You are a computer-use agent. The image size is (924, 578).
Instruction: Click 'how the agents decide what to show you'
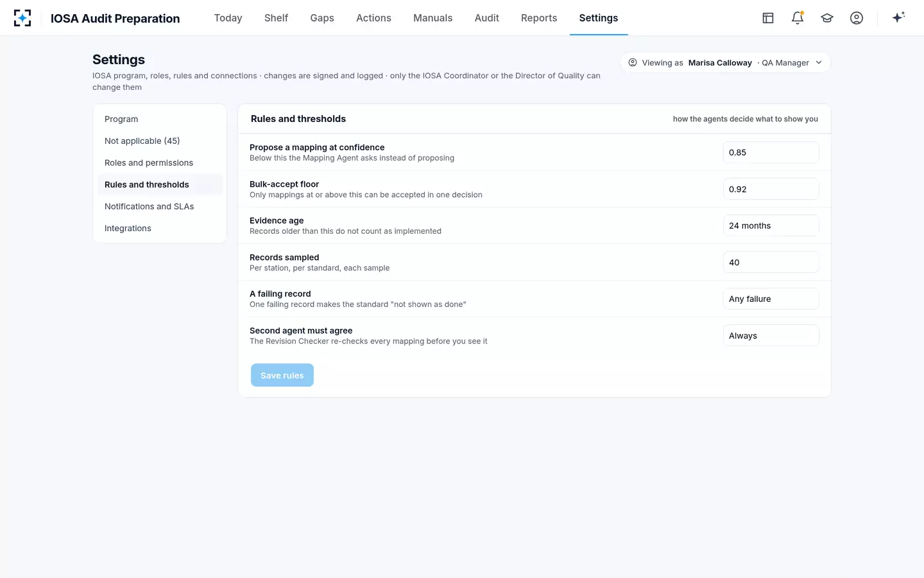pyautogui.click(x=746, y=119)
